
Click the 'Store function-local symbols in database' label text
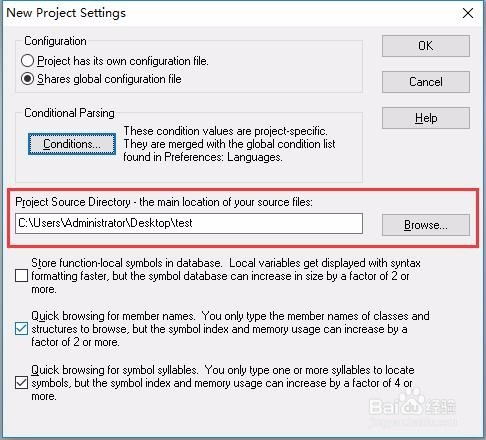[127, 263]
